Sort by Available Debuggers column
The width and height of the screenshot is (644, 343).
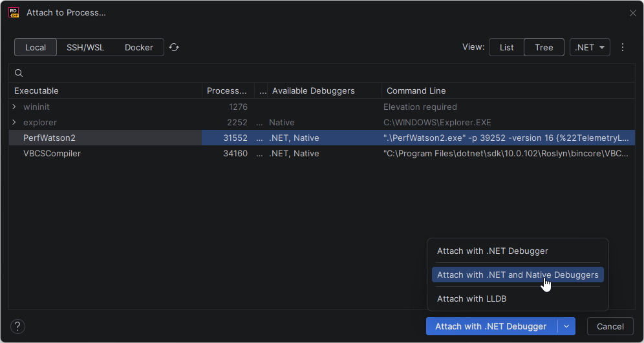click(x=324, y=90)
